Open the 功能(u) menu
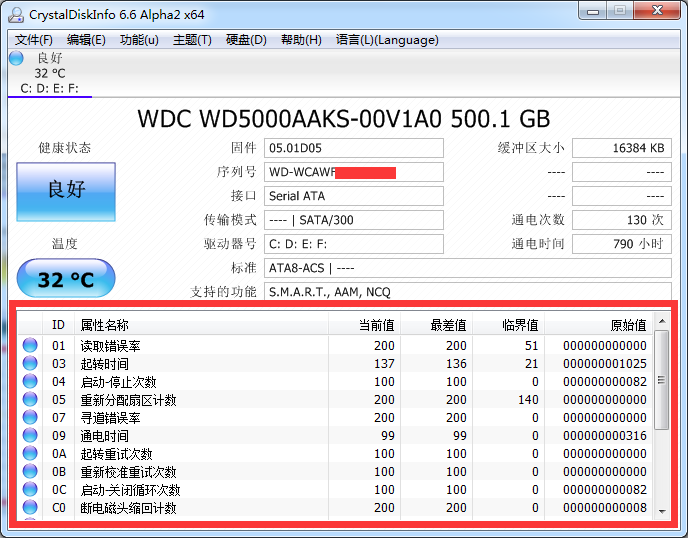 (x=140, y=40)
